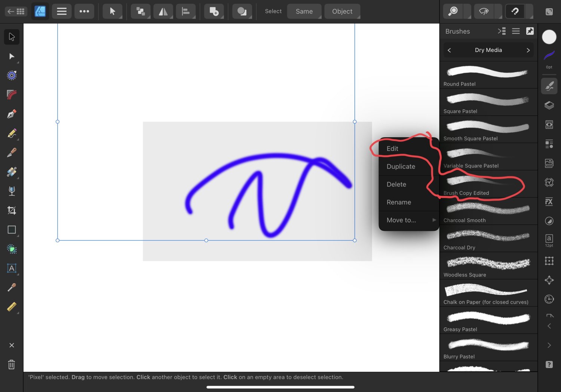Select the Paint Brush tool

point(11,153)
